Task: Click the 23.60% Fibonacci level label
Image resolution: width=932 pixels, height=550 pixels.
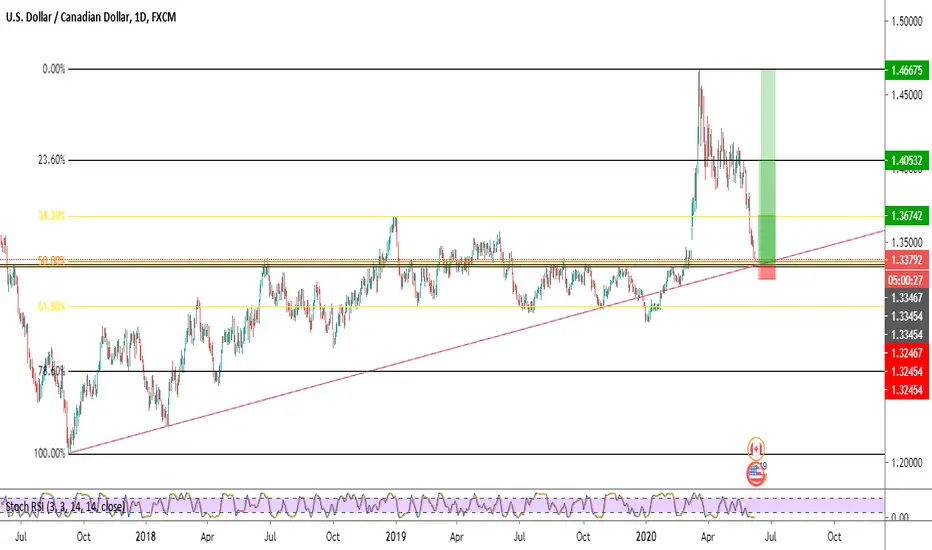Action: coord(52,160)
